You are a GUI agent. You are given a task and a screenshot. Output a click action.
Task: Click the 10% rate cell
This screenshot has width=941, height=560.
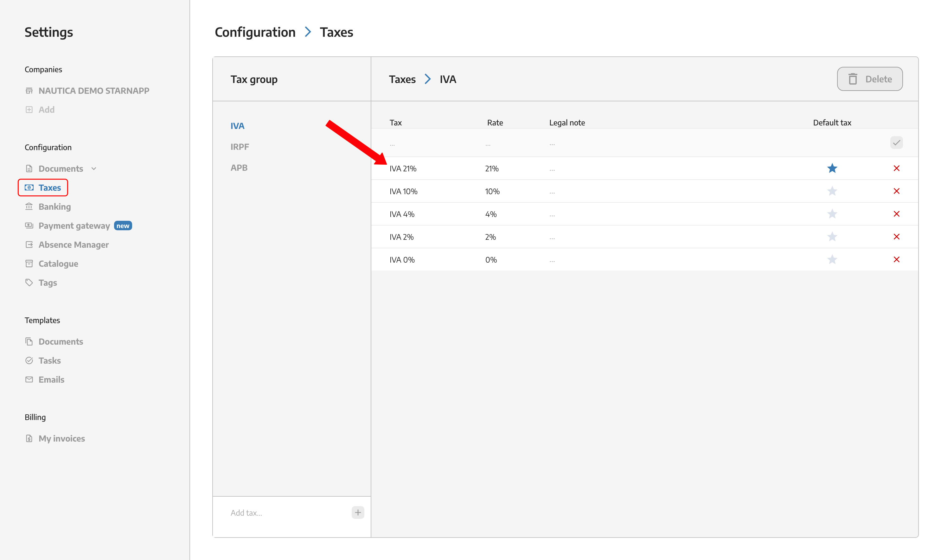coord(492,191)
